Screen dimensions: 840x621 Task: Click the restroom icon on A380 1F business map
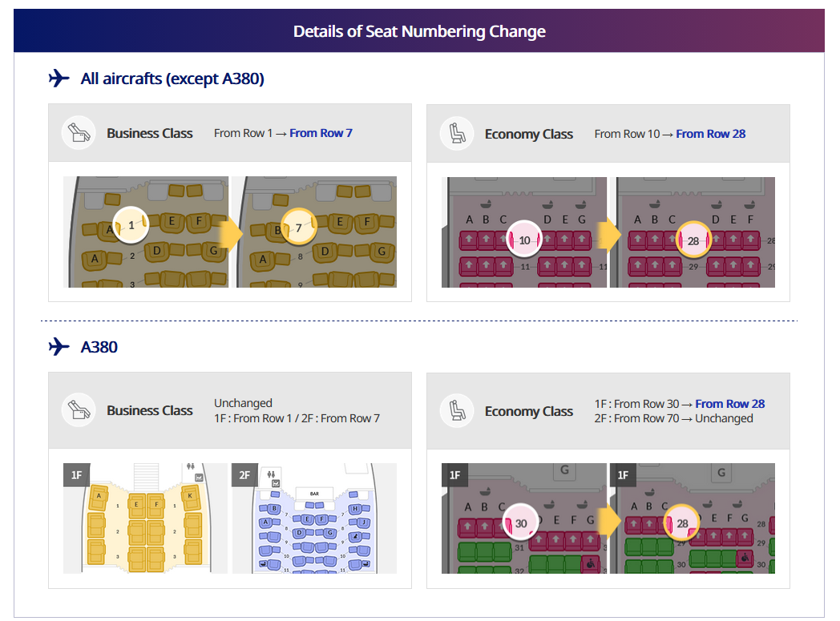click(x=191, y=466)
